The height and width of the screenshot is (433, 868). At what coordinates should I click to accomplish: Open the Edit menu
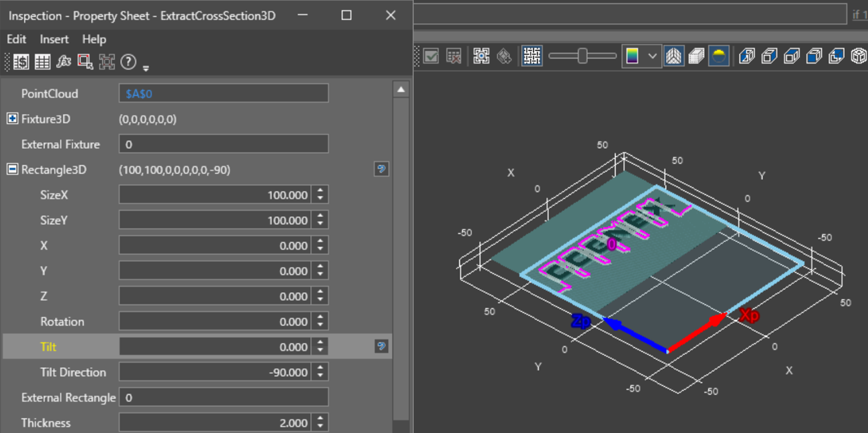pyautogui.click(x=16, y=39)
